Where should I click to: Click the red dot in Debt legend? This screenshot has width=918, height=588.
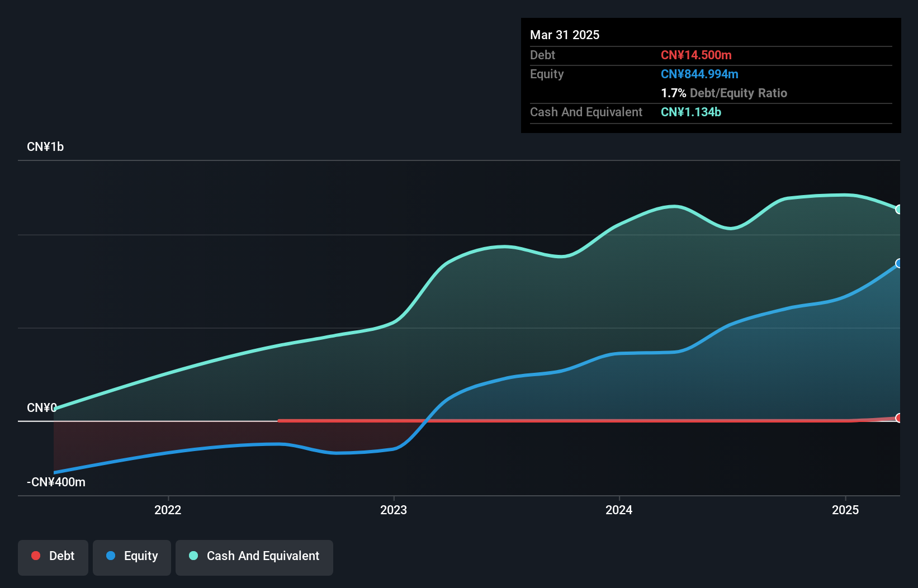click(x=36, y=556)
